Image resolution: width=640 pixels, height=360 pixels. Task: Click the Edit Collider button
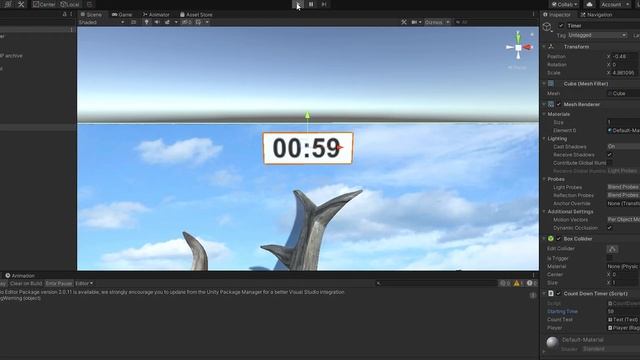coord(612,249)
